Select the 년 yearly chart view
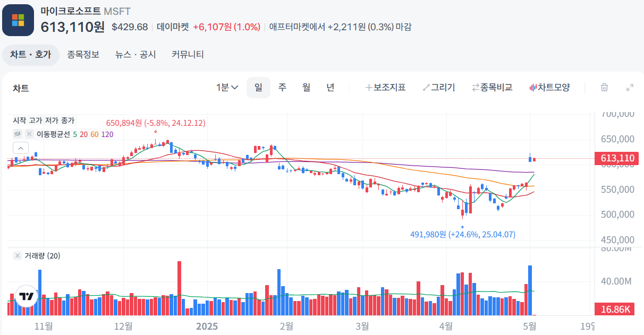The image size is (644, 335). [330, 87]
